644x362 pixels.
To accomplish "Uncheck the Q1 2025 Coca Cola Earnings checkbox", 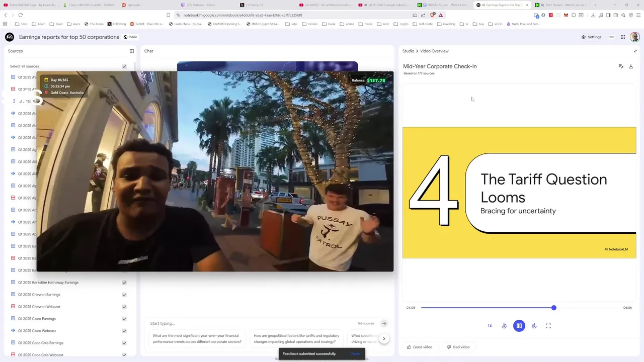I will 124,343.
